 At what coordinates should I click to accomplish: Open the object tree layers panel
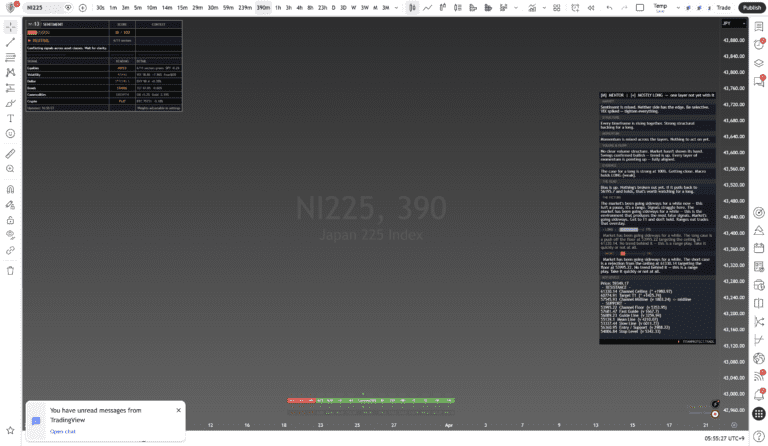point(759,63)
